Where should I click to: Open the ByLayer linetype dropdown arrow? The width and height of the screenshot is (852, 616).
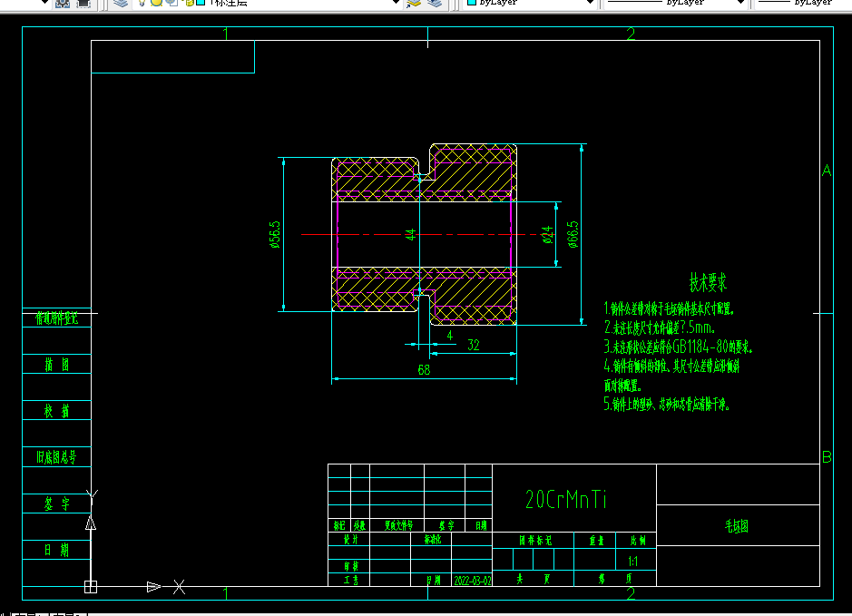tap(740, 2)
